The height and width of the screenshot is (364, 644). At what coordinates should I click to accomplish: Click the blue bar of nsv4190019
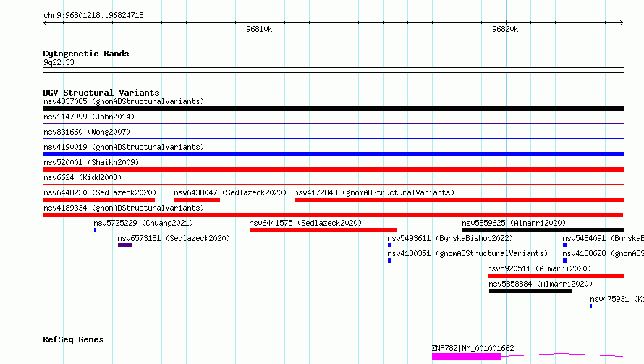333,154
